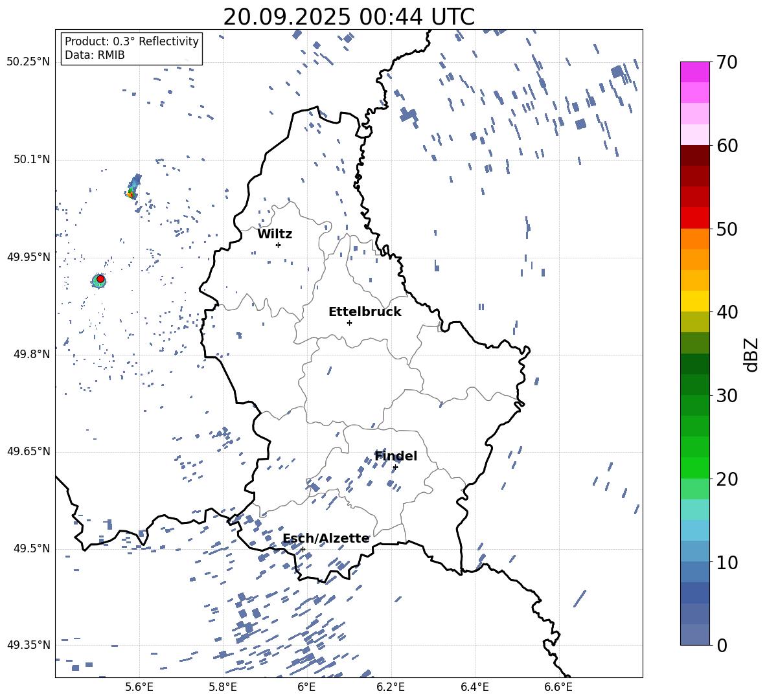The image size is (767, 700).
Task: Click the 49.35°N latitude label
Action: coord(28,645)
